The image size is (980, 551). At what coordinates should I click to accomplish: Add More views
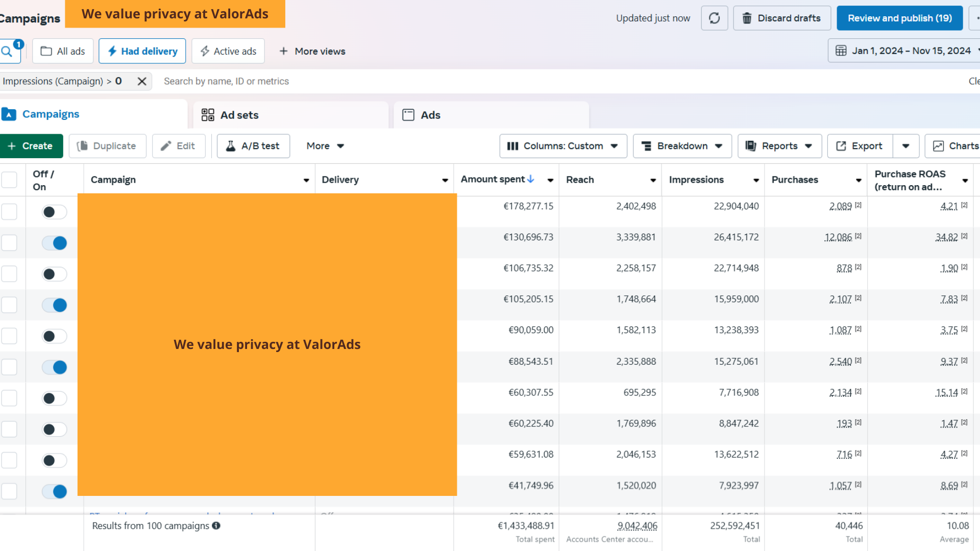point(312,51)
